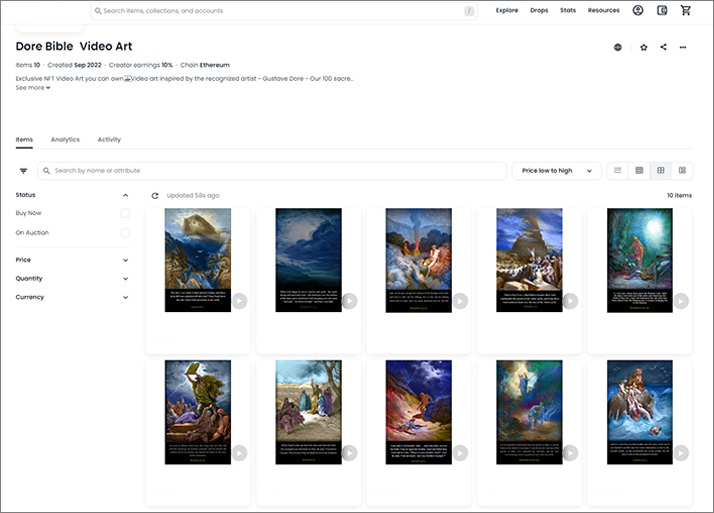Open the wallet icon in header
Screen dimensions: 714x513
(x=662, y=10)
